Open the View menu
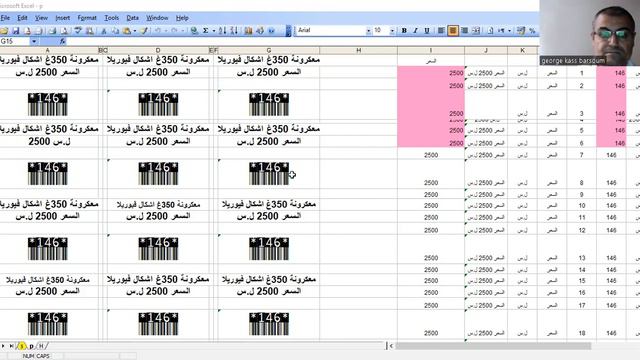640x360 pixels. [41, 18]
